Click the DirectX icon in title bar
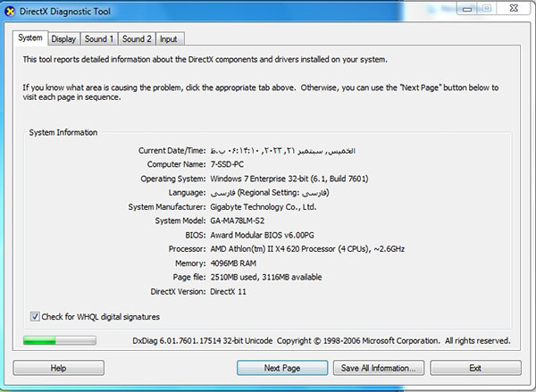This screenshot has width=536, height=392. click(10, 12)
